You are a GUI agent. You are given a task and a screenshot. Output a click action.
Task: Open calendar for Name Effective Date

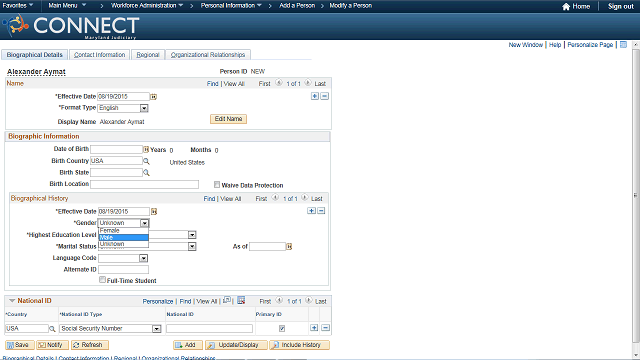tap(153, 97)
